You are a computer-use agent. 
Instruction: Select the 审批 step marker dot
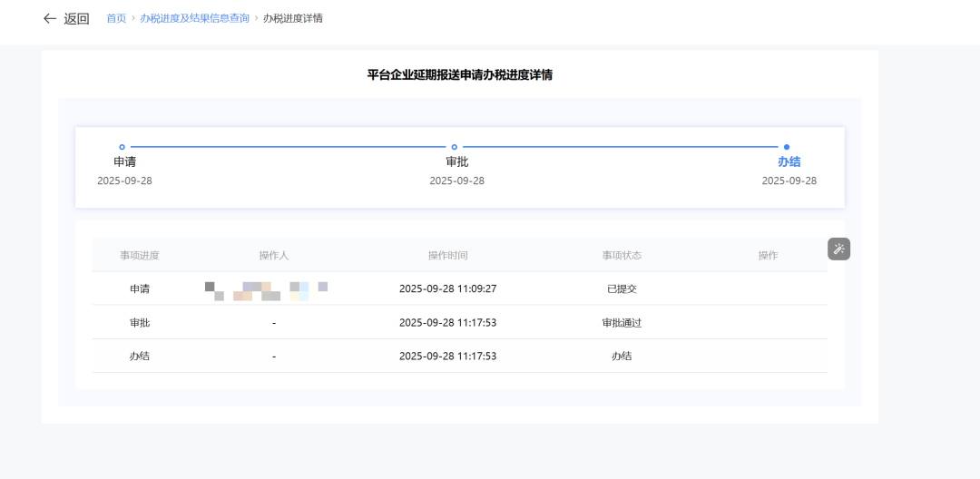(455, 147)
